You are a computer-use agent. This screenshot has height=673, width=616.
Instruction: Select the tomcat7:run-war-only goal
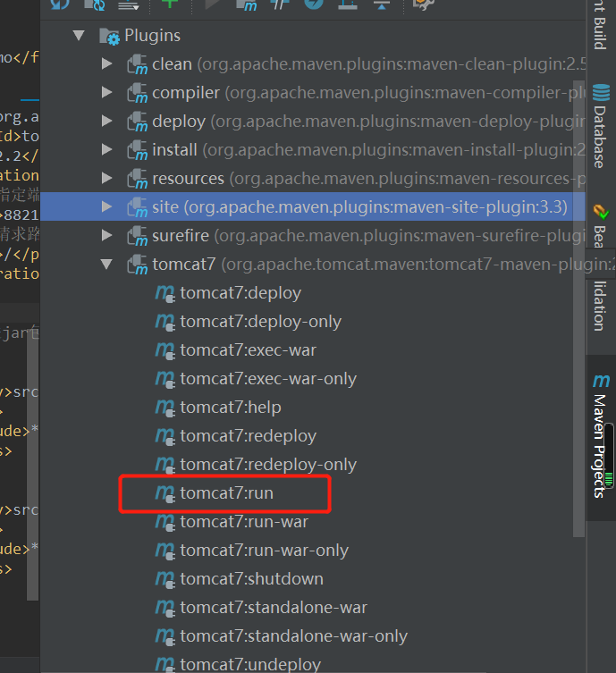(265, 551)
